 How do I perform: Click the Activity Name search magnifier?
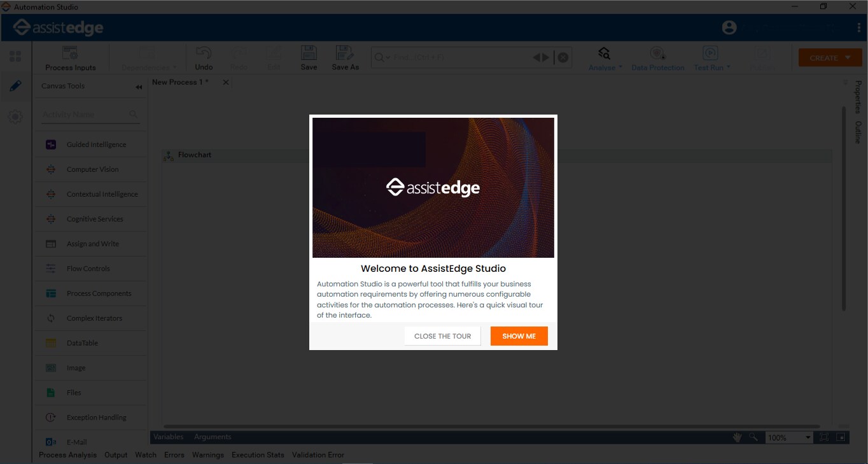133,115
